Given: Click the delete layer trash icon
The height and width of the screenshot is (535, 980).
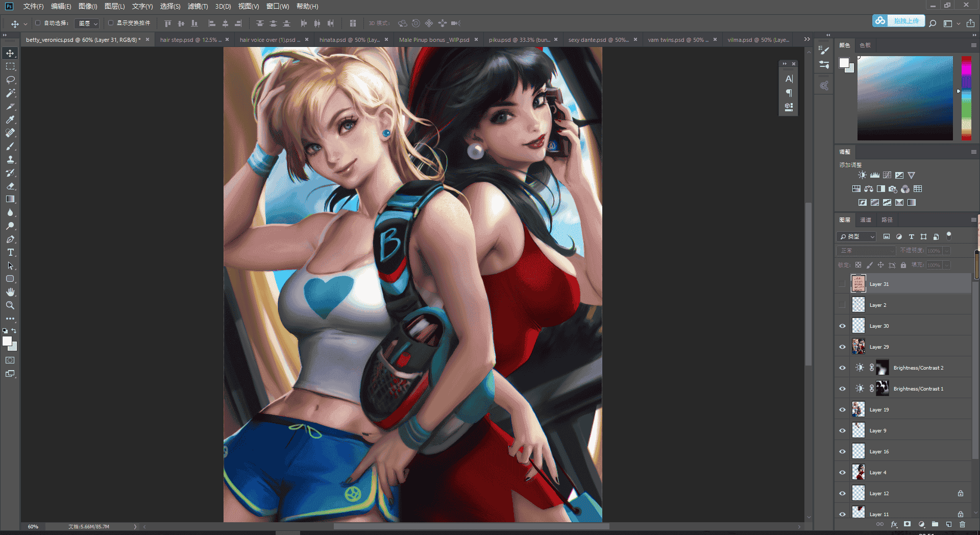Looking at the screenshot, I should pyautogui.click(x=962, y=524).
